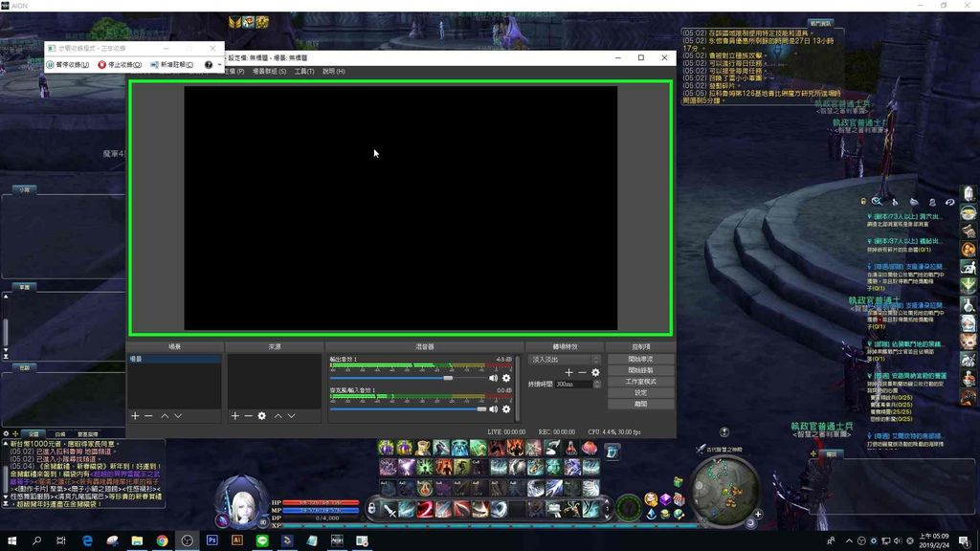Open Microsoft Edge from the taskbar
Screen dimensions: 980x551
click(87, 540)
